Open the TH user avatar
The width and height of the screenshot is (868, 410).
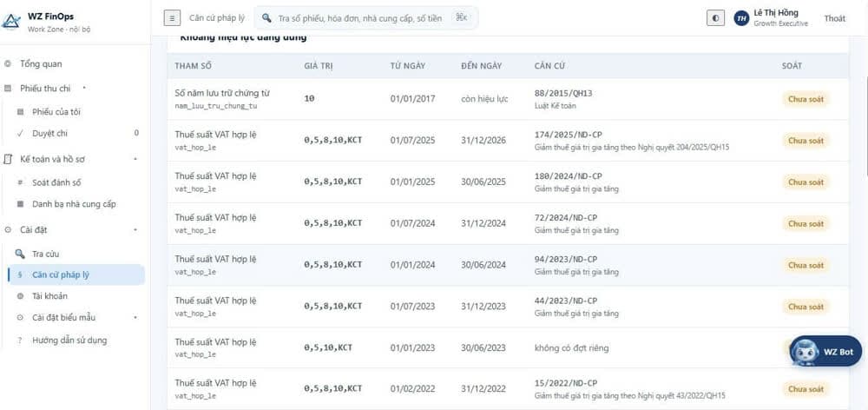[741, 18]
